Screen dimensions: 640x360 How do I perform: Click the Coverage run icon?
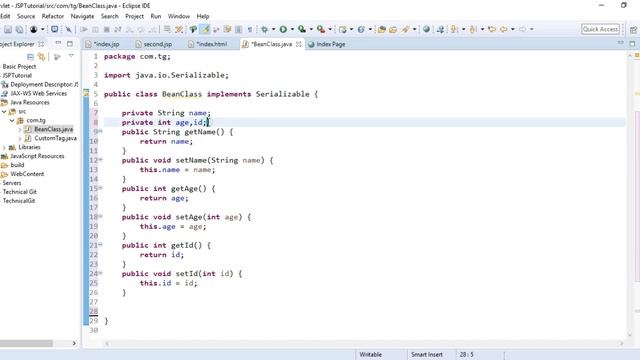coord(302,29)
